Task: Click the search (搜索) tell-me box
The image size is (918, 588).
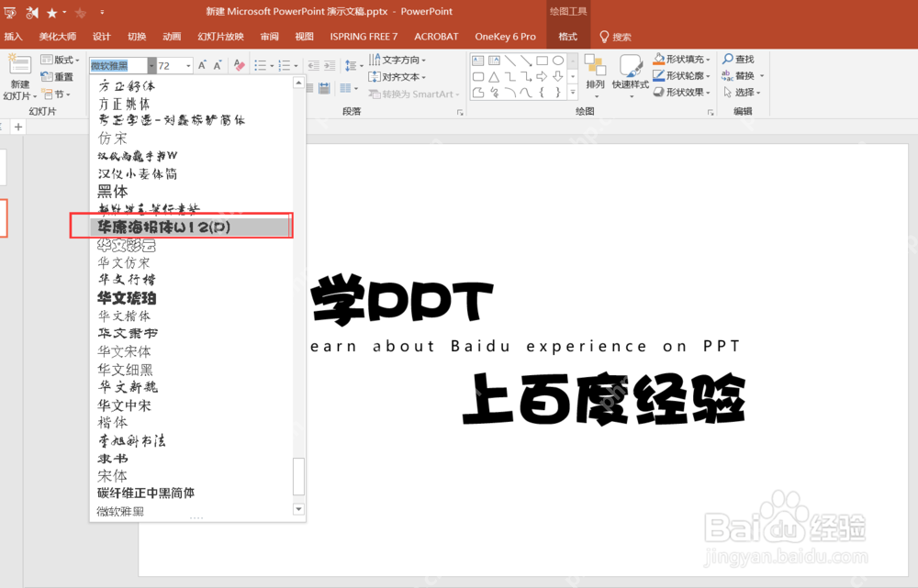Action: point(615,37)
